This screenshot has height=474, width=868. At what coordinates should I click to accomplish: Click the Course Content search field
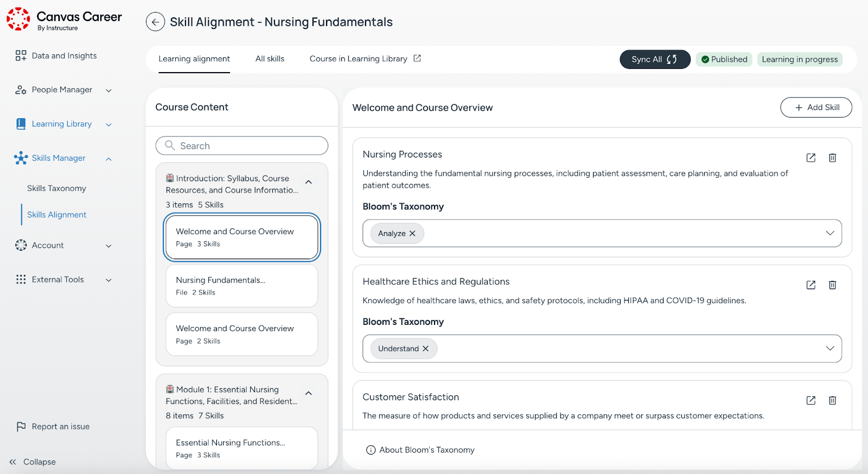coord(242,146)
